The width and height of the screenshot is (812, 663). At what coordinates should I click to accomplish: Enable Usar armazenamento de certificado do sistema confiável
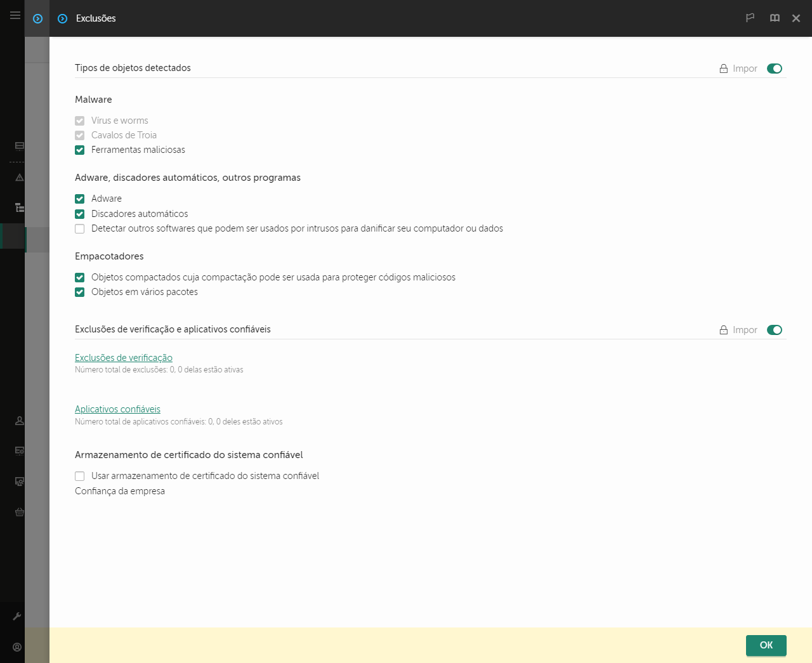click(79, 476)
